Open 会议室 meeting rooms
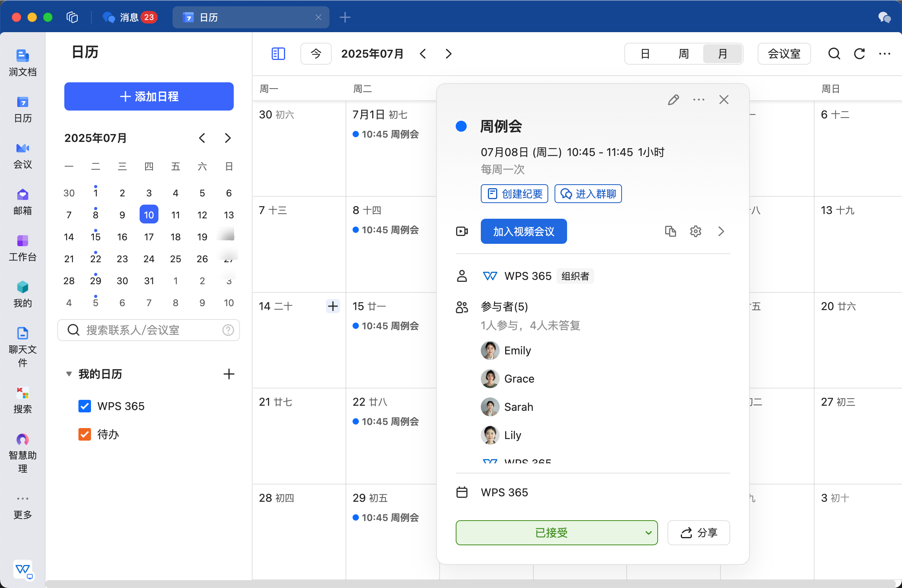 point(784,54)
